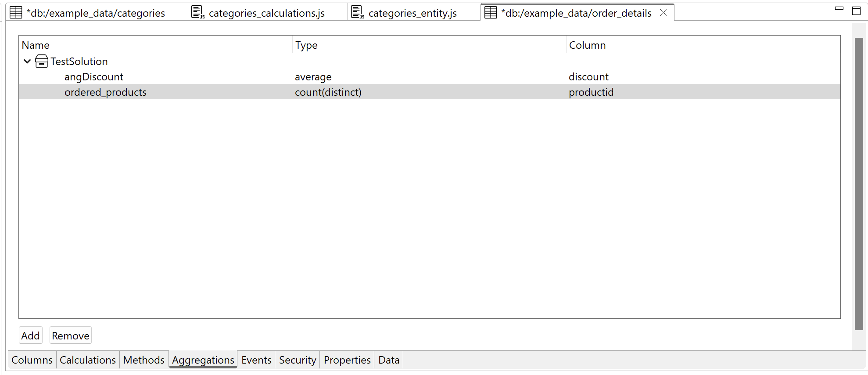Click the Column column header

click(x=703, y=45)
